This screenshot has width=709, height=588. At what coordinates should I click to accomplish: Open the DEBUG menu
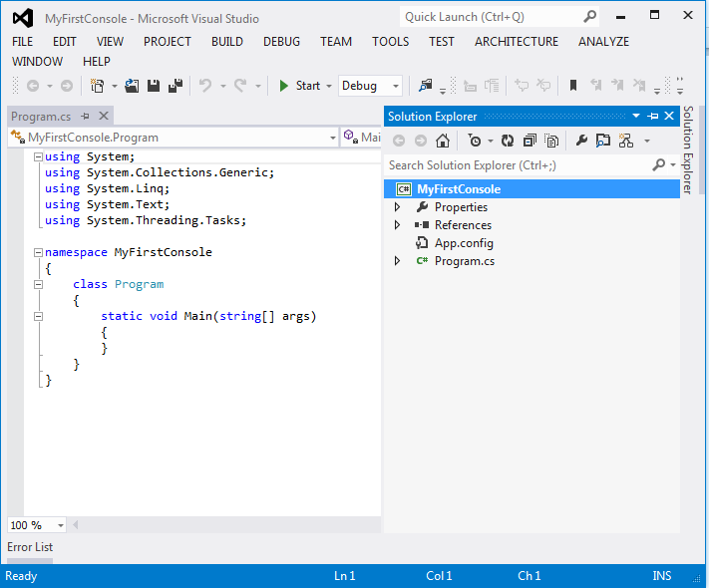point(281,42)
